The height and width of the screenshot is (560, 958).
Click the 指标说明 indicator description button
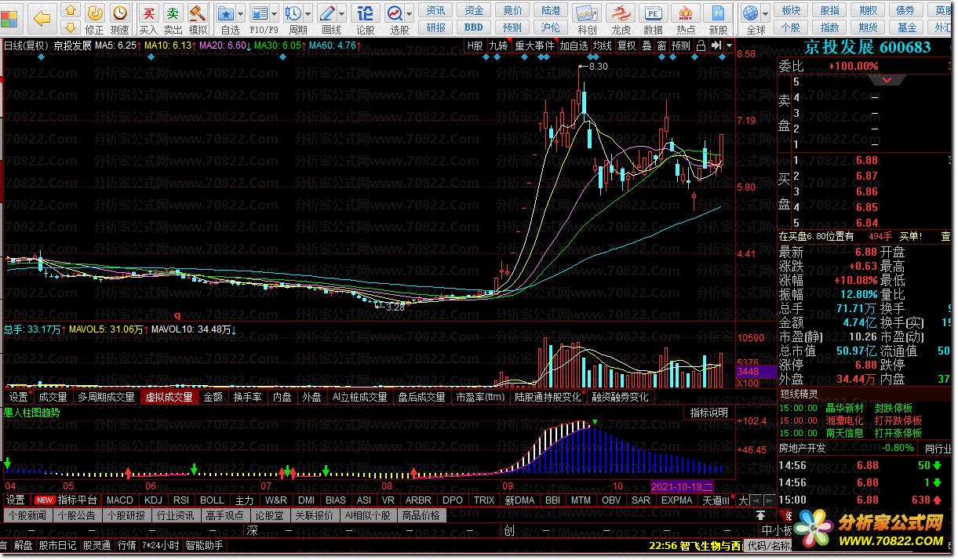click(709, 413)
